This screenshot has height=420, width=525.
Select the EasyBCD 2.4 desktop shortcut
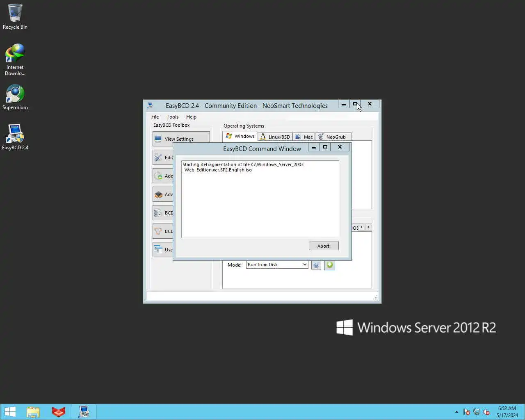(x=15, y=137)
